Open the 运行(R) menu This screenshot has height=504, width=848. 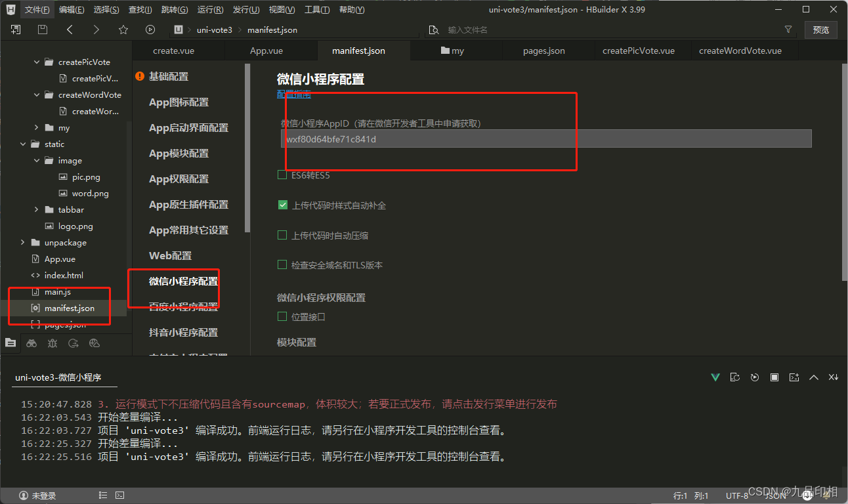click(x=210, y=10)
